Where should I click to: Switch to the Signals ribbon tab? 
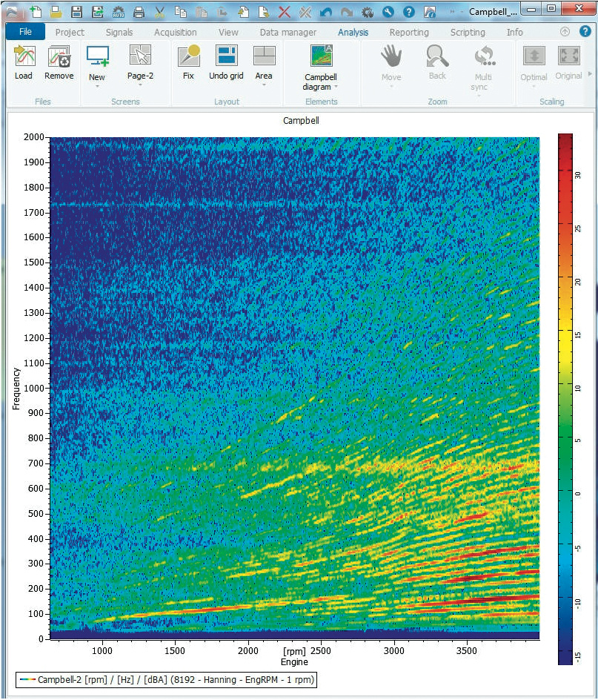pos(119,32)
